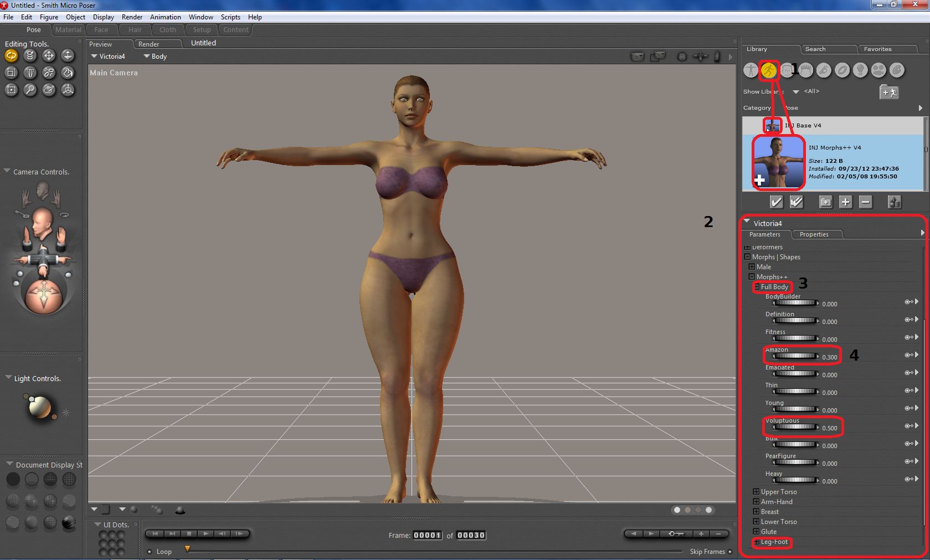Image resolution: width=930 pixels, height=560 pixels.
Task: Collapse the Full Body morph group
Action: click(757, 287)
